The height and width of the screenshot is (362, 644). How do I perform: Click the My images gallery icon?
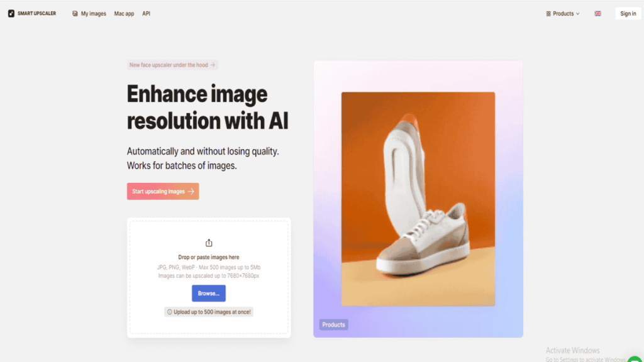[x=75, y=14]
